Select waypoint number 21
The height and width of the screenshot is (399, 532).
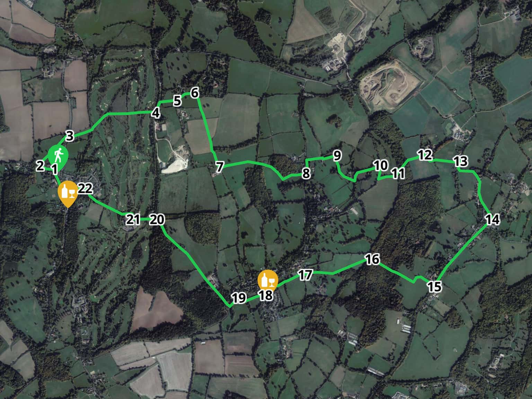point(133,219)
